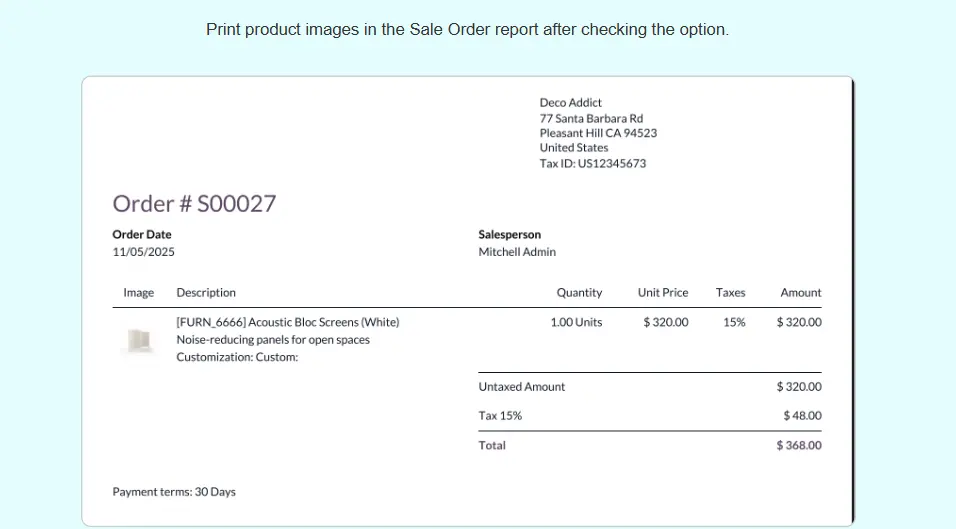Click the Quantity column header
956x529 pixels.
579,293
